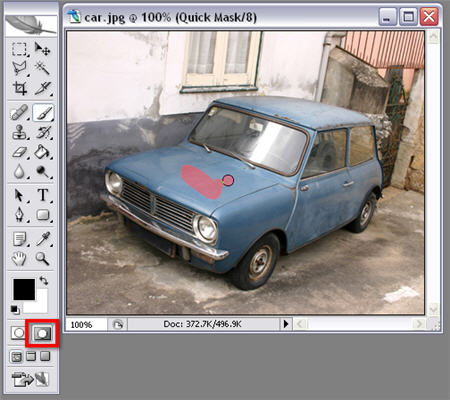Image resolution: width=450 pixels, height=400 pixels.
Task: Enable Standard Screen Mode view
Action: (x=16, y=357)
